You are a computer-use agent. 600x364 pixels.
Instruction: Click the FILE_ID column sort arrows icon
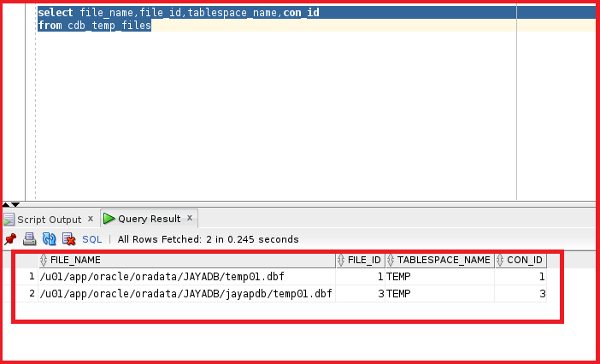[x=341, y=261]
